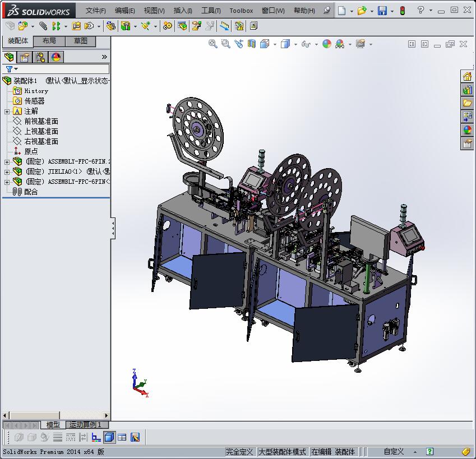Click the Save icon in the top toolbar
The image size is (476, 459).
coord(382,11)
